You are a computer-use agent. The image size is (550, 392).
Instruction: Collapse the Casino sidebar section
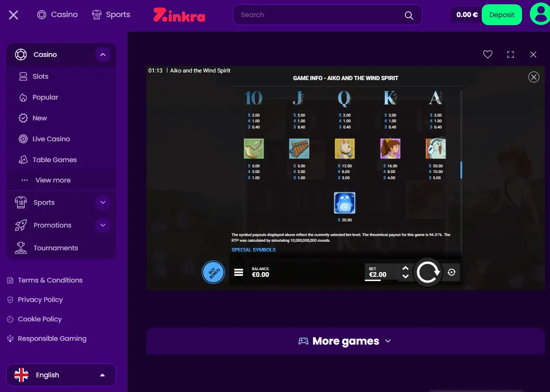click(103, 55)
